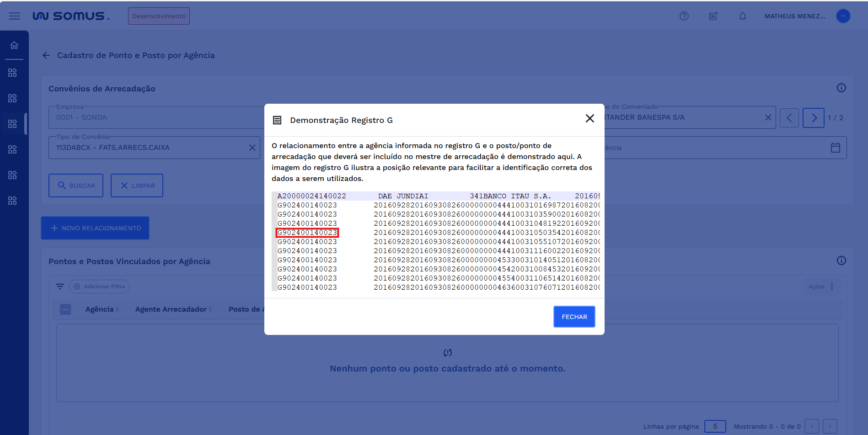
Task: Sort by Agência column header
Action: point(100,309)
